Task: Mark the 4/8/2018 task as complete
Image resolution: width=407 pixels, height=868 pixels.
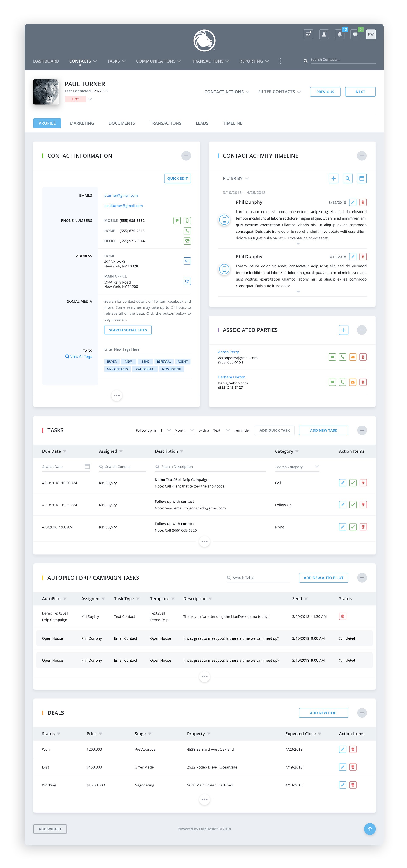Action: [353, 527]
